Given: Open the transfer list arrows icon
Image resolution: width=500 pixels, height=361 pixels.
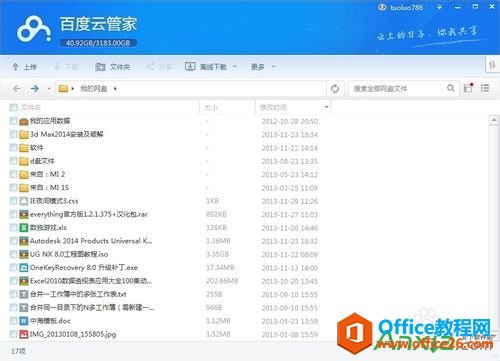Looking at the screenshot, I should (x=492, y=65).
